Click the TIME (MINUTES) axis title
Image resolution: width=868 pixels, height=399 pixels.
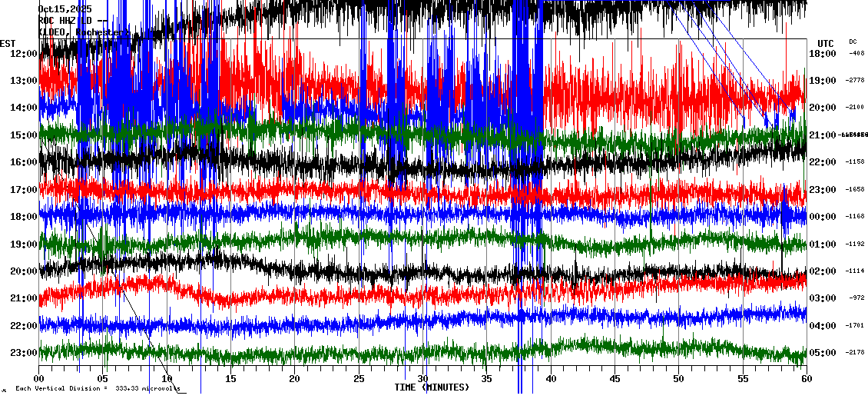pos(432,387)
